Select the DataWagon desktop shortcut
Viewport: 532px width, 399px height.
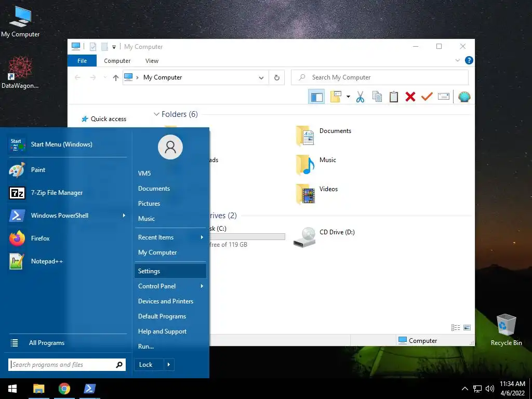tap(20, 73)
